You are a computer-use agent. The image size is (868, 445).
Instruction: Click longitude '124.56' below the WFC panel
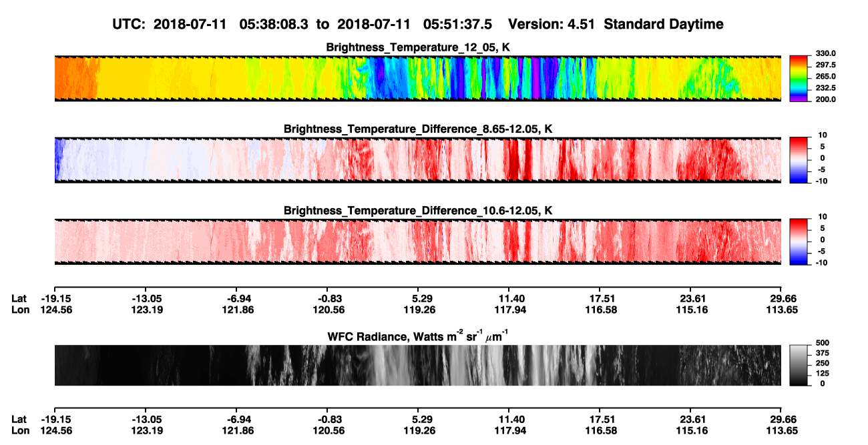(x=55, y=431)
